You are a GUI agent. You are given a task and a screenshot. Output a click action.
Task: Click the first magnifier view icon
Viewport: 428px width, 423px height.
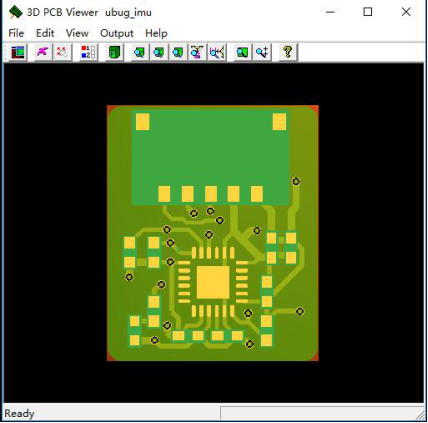tap(140, 52)
